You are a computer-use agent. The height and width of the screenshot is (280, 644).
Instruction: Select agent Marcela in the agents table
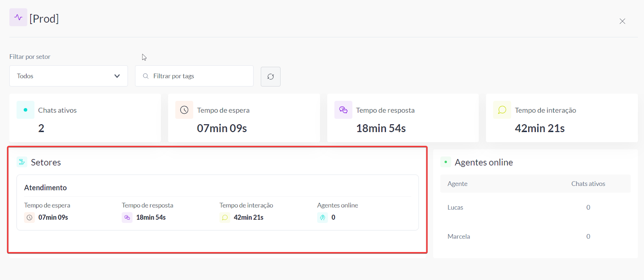[458, 237]
